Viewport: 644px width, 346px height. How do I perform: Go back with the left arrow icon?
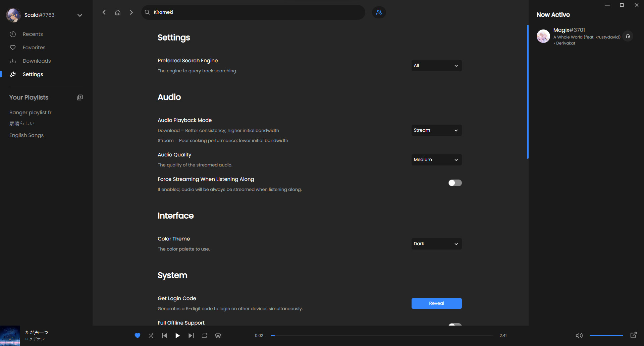tap(104, 12)
